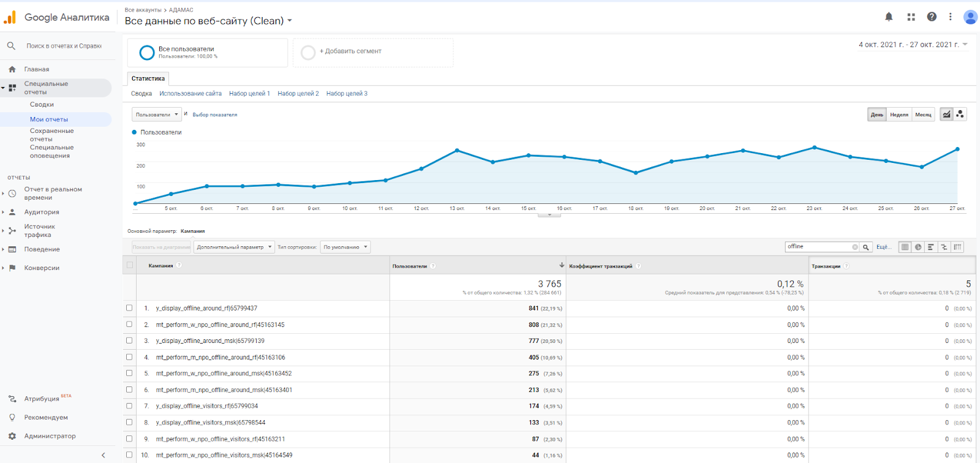Clear the offline table filter

[855, 247]
